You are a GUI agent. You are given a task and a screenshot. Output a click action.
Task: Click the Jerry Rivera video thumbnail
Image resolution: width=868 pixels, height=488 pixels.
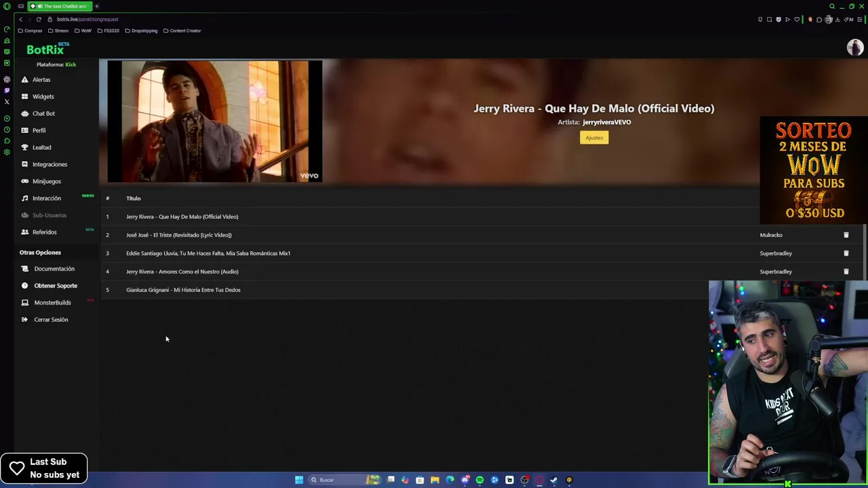[214, 121]
